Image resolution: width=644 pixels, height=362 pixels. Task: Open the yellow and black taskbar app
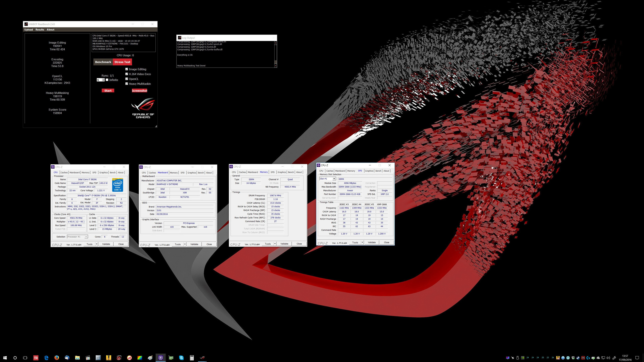(108, 358)
